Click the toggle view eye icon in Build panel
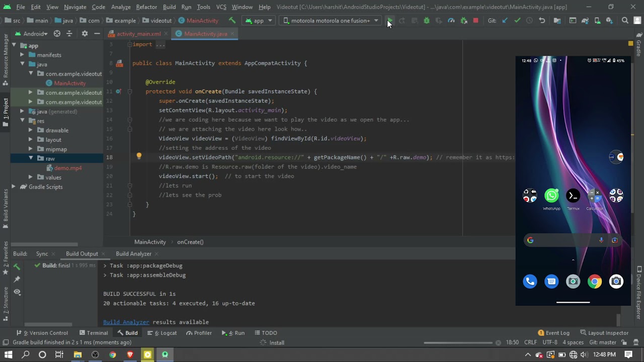This screenshot has height=362, width=644. coord(17,292)
